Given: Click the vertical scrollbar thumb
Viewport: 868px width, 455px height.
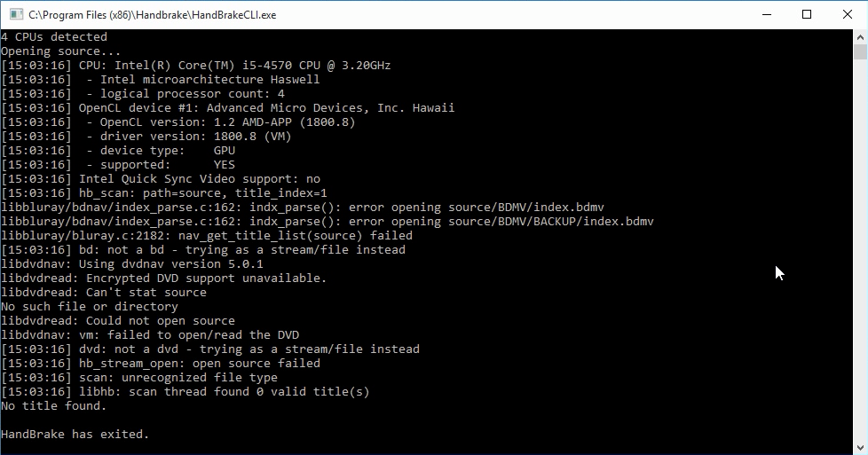Looking at the screenshot, I should click(x=860, y=52).
